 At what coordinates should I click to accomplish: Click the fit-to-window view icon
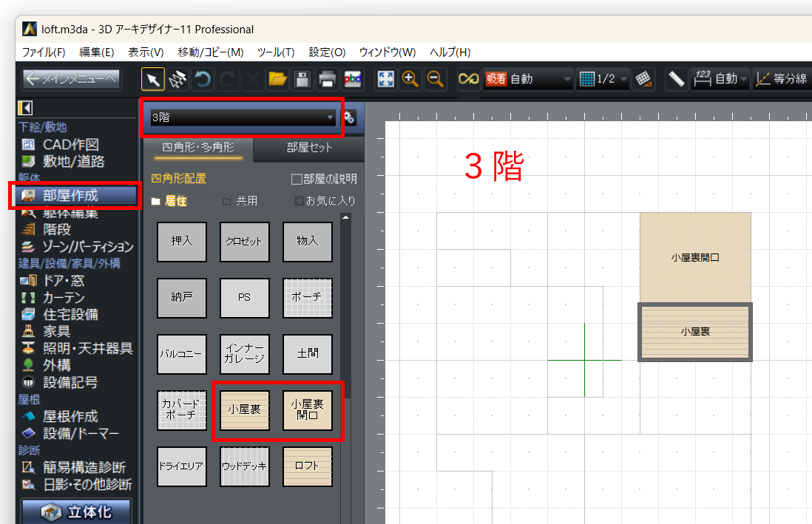(385, 79)
